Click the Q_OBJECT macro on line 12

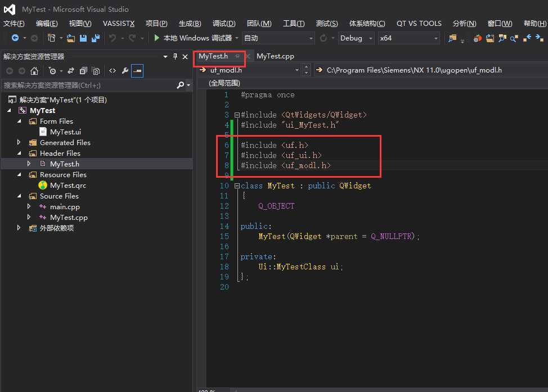point(276,206)
